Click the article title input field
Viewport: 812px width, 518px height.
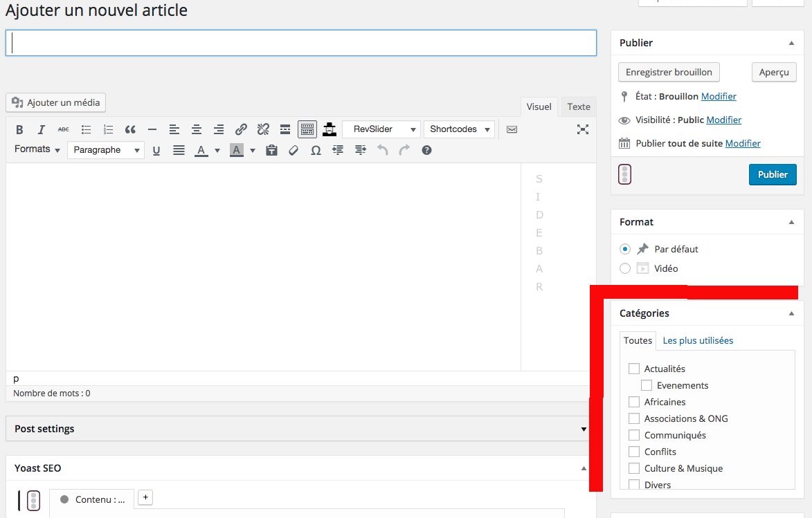pos(301,43)
